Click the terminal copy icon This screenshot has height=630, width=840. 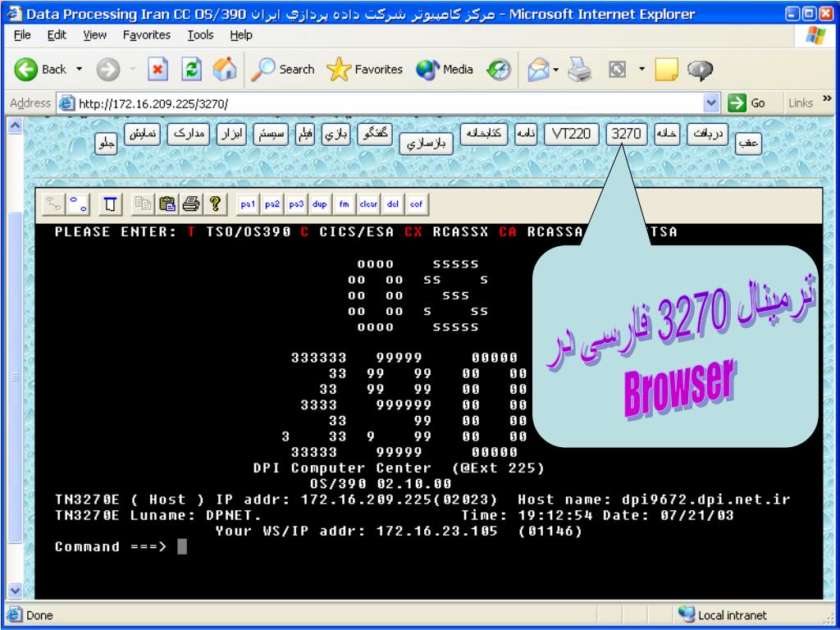point(143,204)
